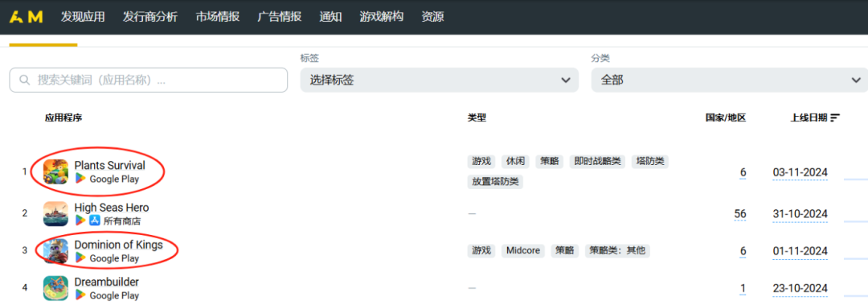Select the 策略 tag on Plants Survival

point(549,162)
